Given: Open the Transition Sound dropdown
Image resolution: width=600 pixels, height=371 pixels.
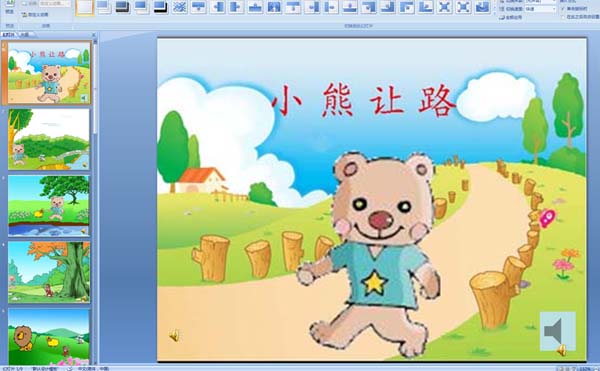Looking at the screenshot, I should (x=540, y=2).
